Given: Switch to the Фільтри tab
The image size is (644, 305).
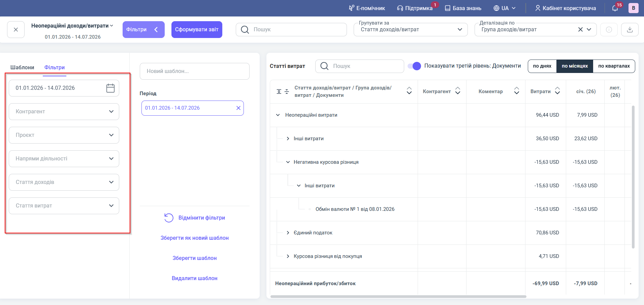Looking at the screenshot, I should click(x=55, y=68).
